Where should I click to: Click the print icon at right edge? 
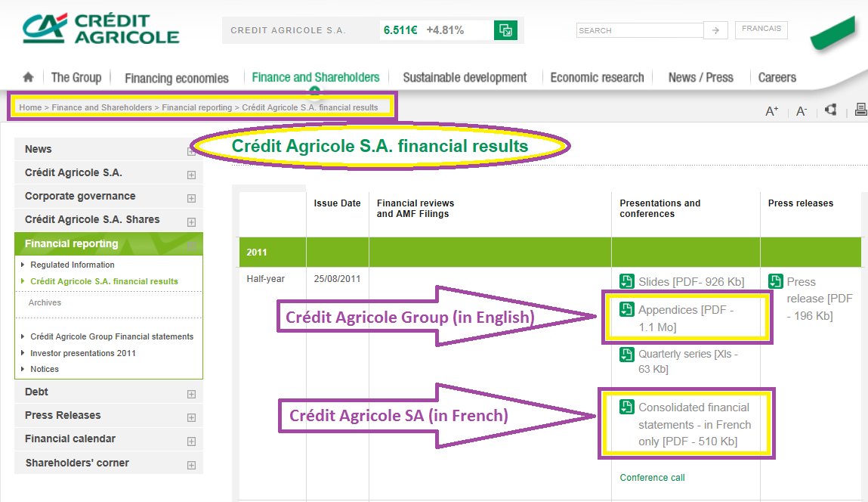[x=860, y=109]
